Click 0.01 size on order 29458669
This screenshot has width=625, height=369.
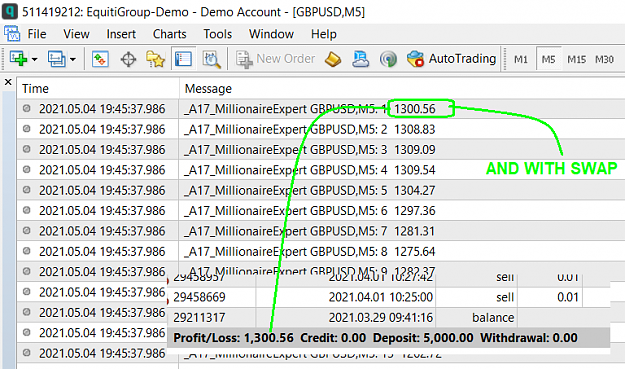[x=568, y=297]
